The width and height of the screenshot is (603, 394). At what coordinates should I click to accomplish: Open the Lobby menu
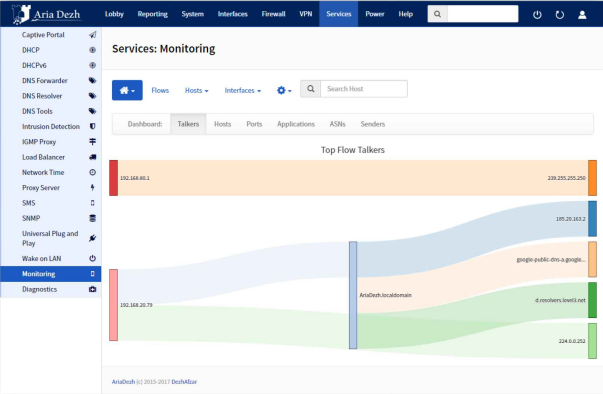114,14
